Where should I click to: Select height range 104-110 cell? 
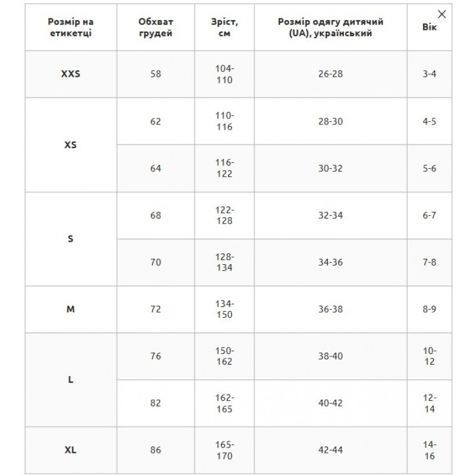click(224, 74)
